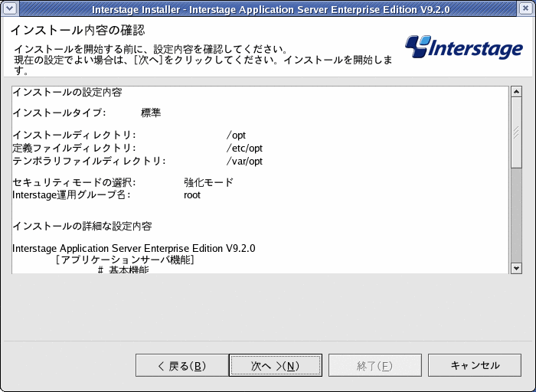Go back with the 戻る(B) button
This screenshot has height=392, width=536.
click(182, 365)
